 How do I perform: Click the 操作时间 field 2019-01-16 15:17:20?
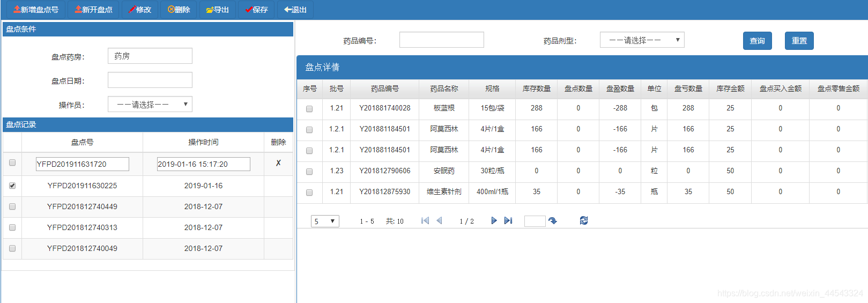coord(204,164)
